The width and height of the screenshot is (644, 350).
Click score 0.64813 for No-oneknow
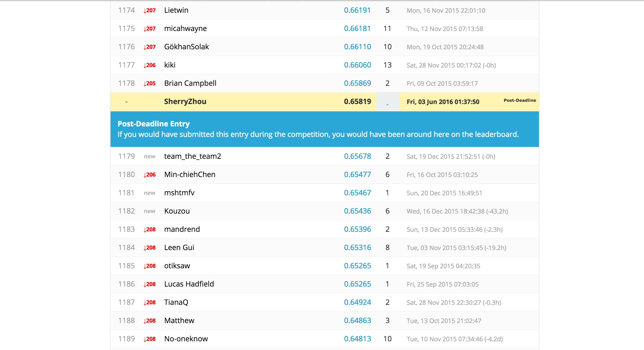click(x=357, y=339)
